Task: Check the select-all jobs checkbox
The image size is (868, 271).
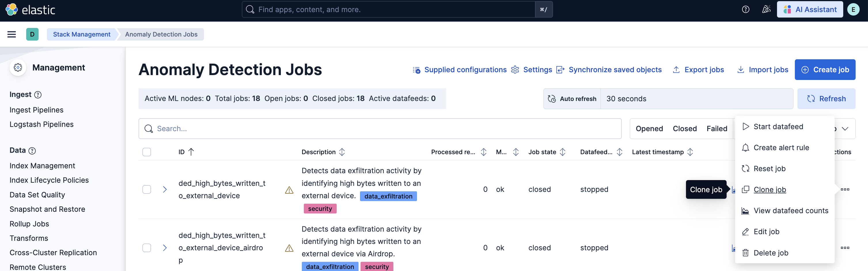Action: (147, 152)
